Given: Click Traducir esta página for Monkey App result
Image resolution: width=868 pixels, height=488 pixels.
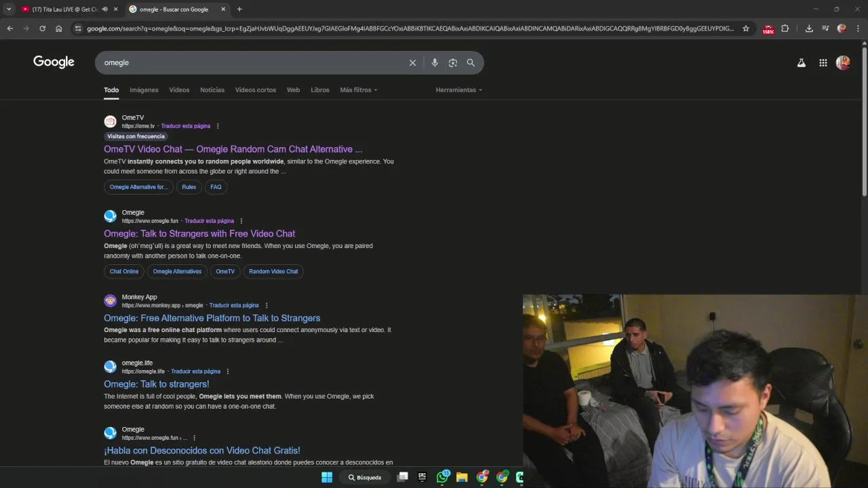Looking at the screenshot, I should (x=234, y=306).
